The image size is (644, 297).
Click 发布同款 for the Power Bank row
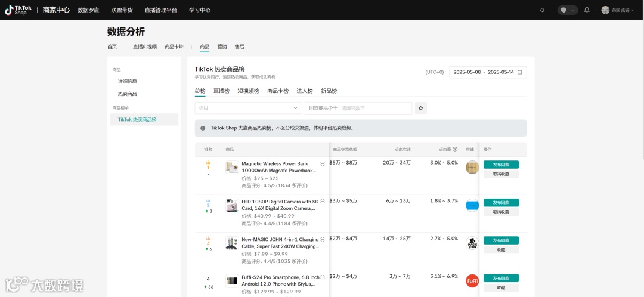[501, 165]
